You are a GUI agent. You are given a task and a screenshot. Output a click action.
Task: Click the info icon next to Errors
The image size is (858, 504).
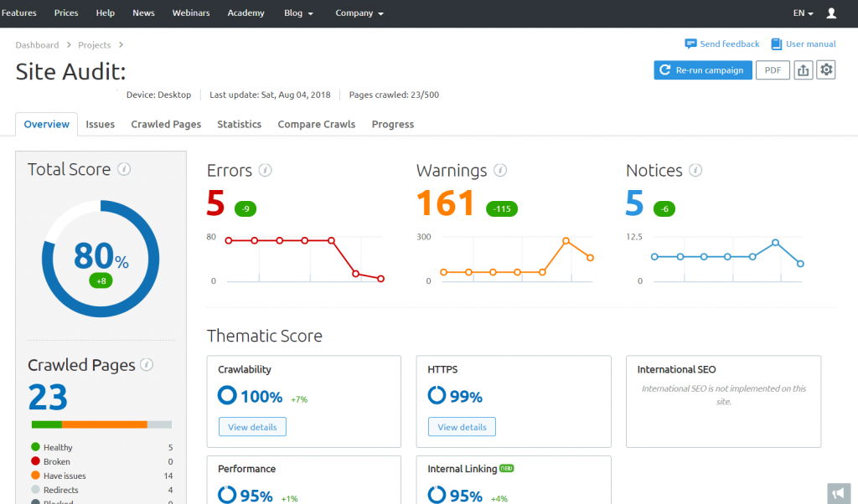[x=267, y=170]
